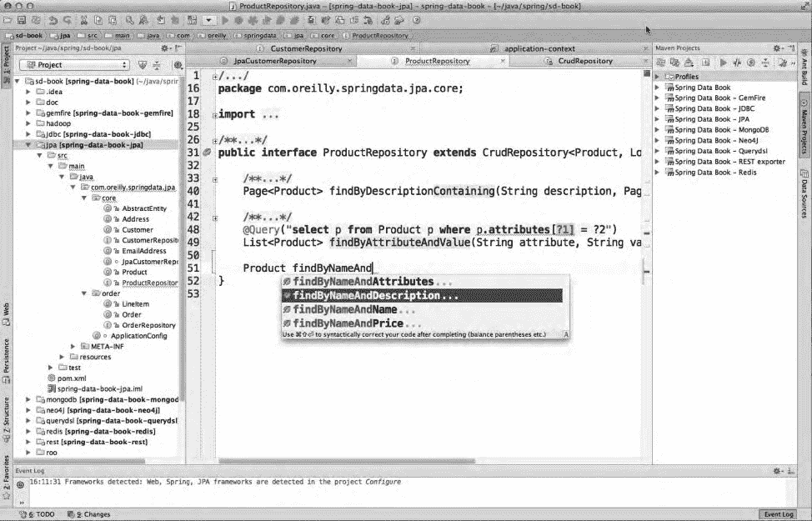
Task: Open the Project view type dropdown
Action: coord(75,64)
